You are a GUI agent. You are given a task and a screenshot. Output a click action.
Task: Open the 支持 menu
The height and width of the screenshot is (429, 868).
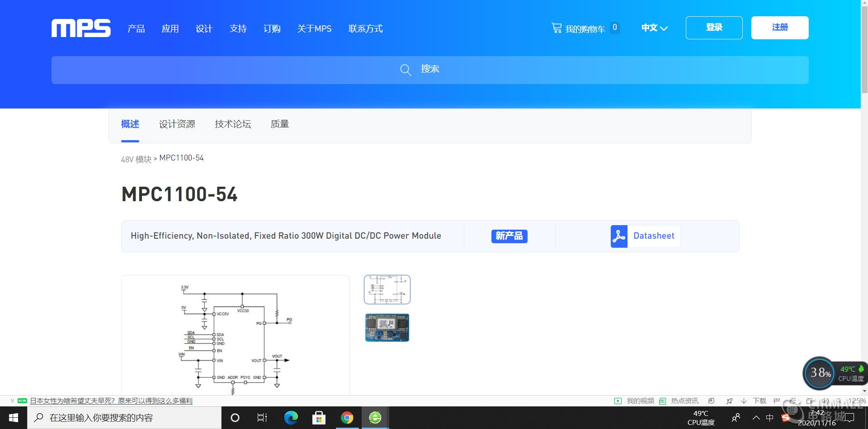point(238,28)
